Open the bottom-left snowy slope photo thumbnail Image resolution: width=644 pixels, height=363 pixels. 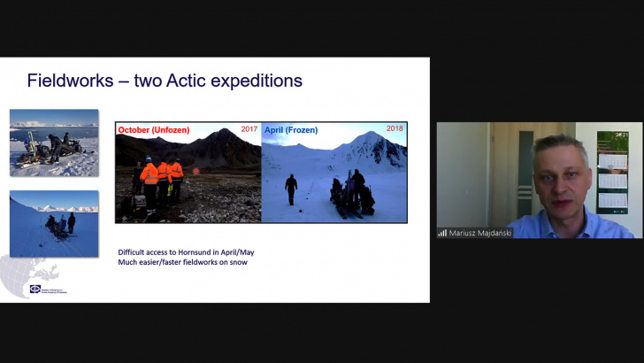(53, 223)
